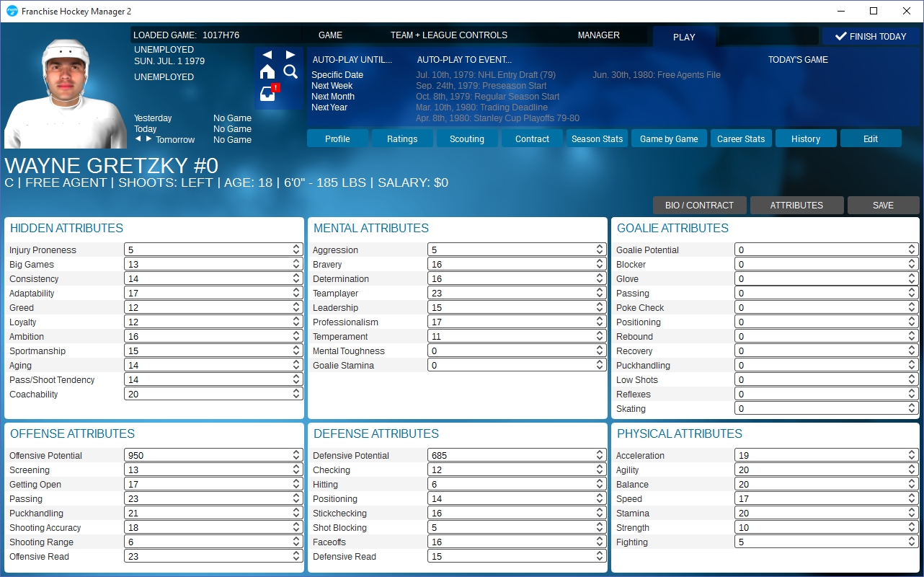Open the Edit tab
Viewport: 924px width, 577px height.
click(871, 138)
